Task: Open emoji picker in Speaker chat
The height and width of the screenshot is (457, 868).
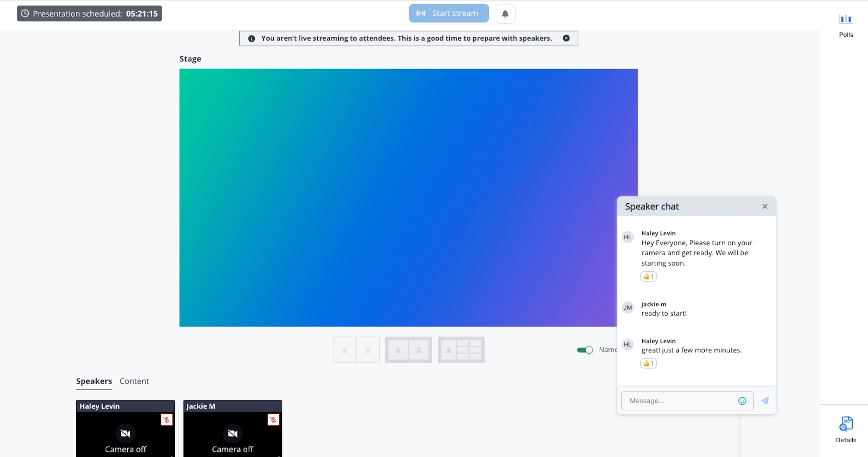Action: (742, 401)
